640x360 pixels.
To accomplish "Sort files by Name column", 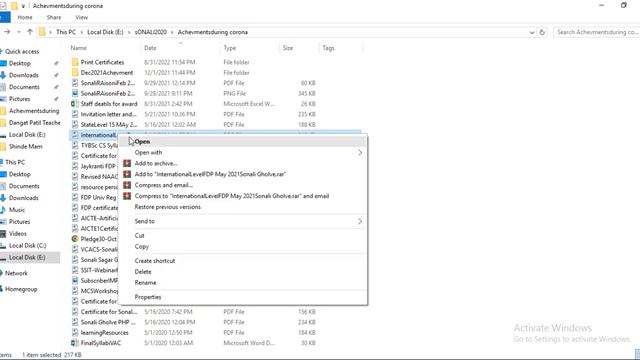I will (78, 48).
